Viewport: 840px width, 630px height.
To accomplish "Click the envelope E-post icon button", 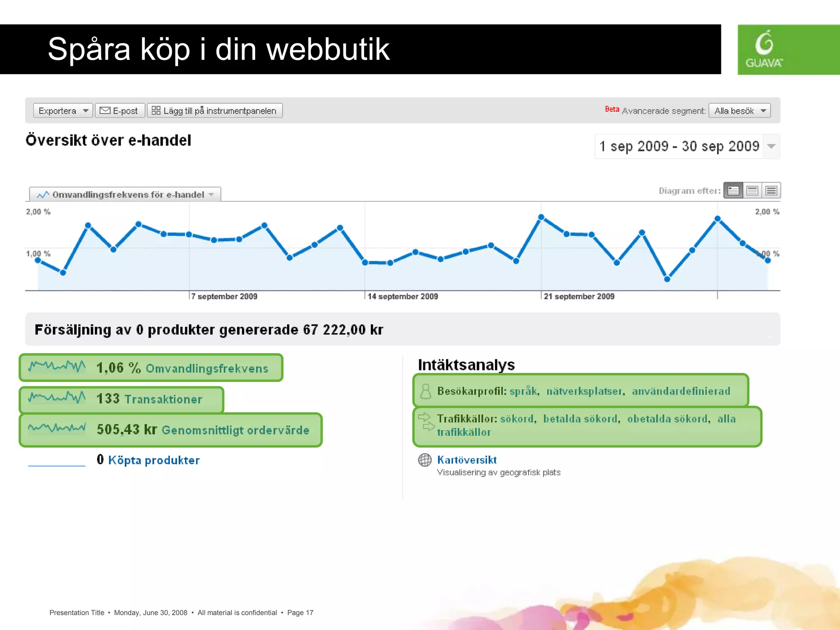I will click(x=105, y=110).
